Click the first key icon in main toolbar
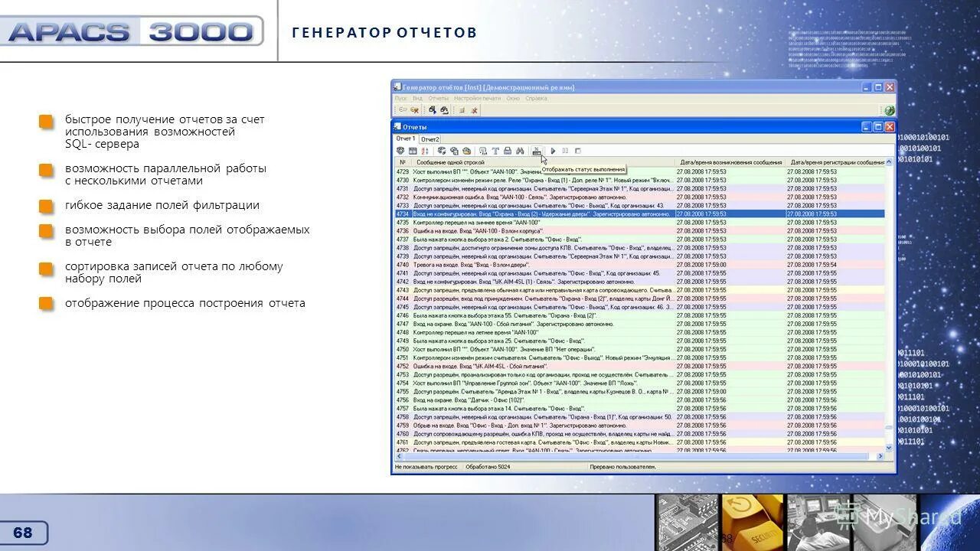This screenshot has height=551, width=980. 403,110
